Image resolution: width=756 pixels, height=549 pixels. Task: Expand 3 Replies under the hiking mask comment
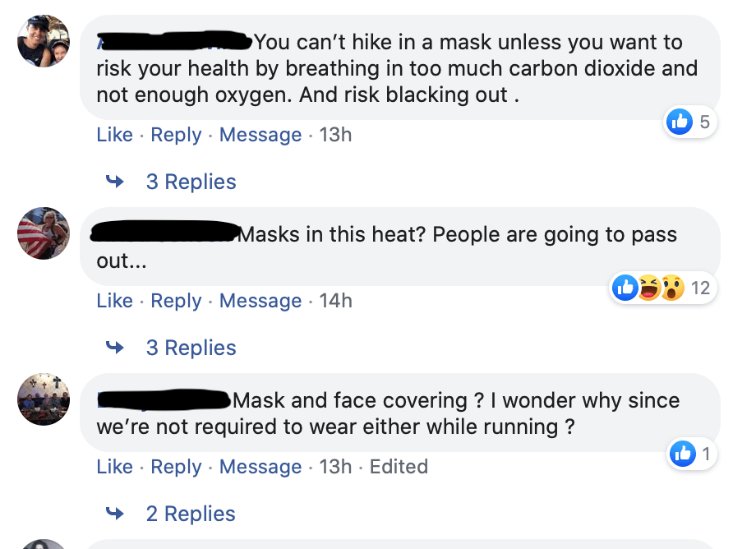(x=191, y=182)
